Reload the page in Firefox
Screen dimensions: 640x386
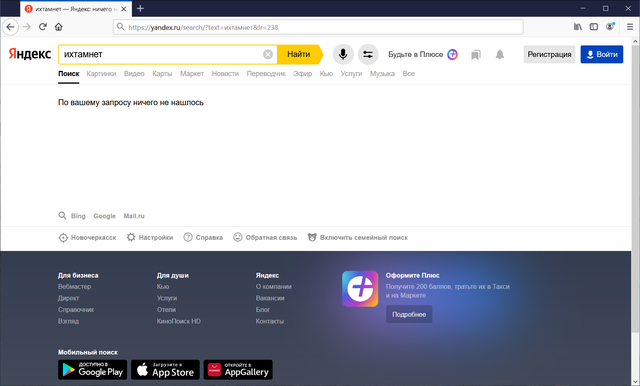pyautogui.click(x=42, y=27)
